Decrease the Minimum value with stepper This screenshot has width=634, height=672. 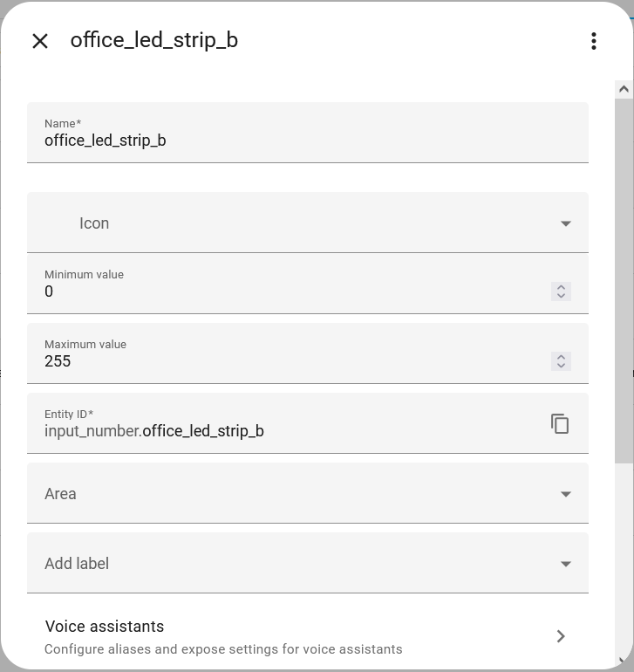[x=562, y=296]
